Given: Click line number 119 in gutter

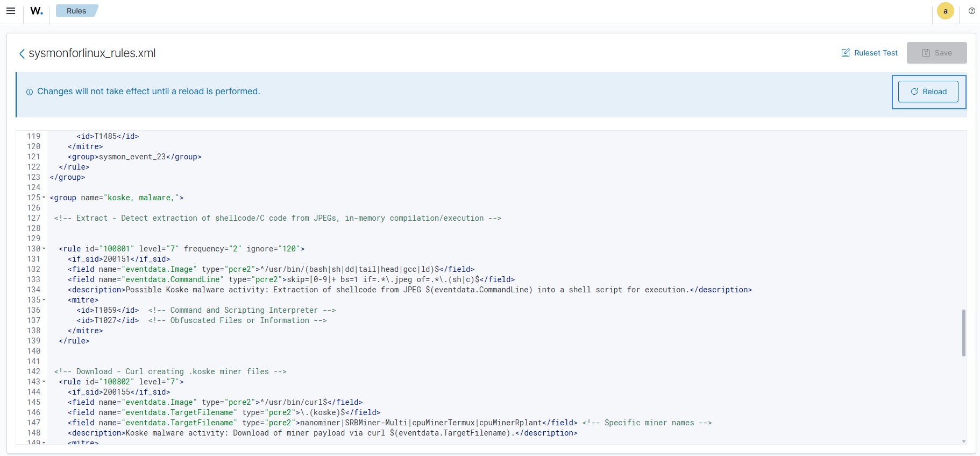Looking at the screenshot, I should pos(33,136).
